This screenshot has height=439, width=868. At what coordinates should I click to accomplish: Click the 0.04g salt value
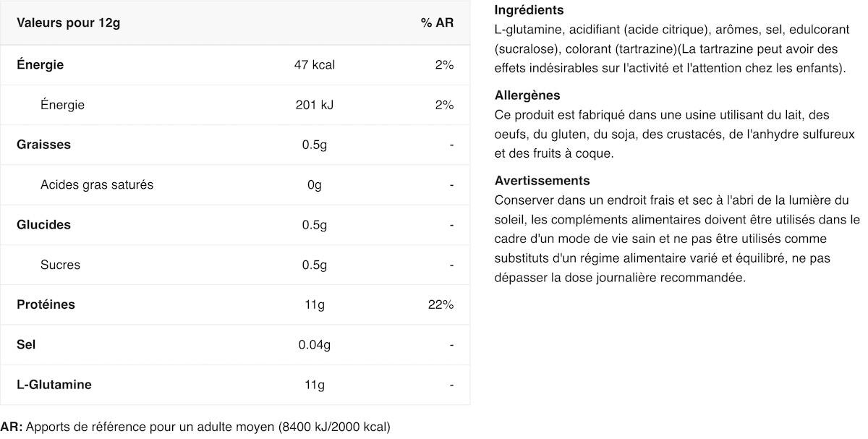(315, 345)
